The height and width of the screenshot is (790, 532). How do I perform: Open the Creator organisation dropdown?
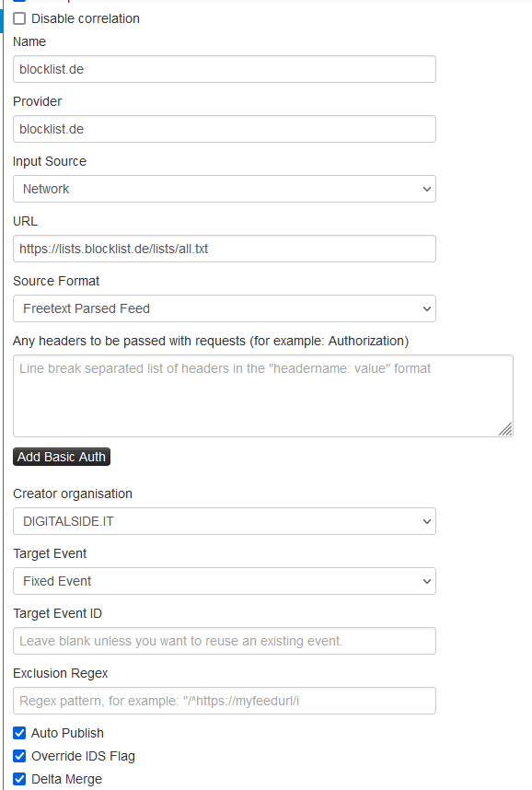(x=224, y=521)
